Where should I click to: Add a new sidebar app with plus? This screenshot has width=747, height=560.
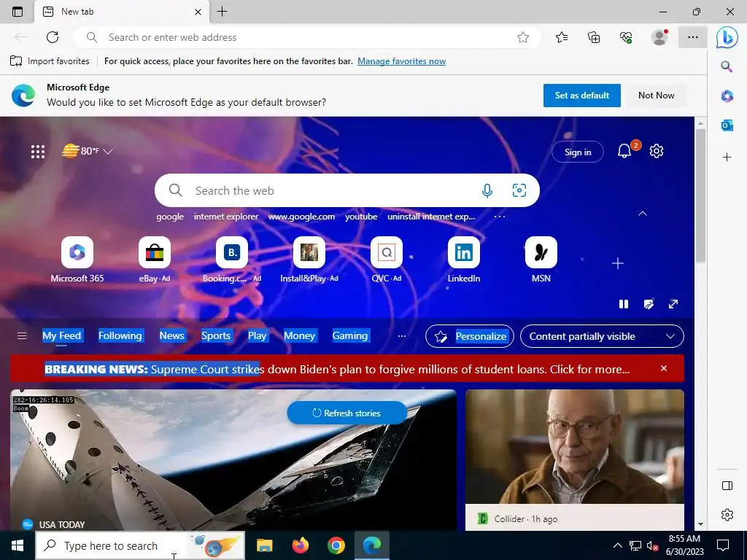coord(727,157)
